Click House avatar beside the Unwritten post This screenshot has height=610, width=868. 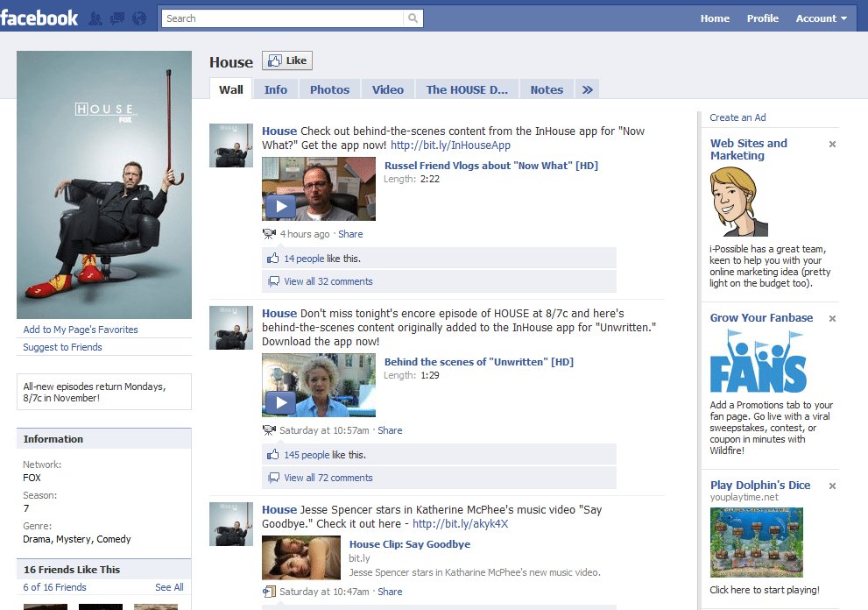click(231, 328)
